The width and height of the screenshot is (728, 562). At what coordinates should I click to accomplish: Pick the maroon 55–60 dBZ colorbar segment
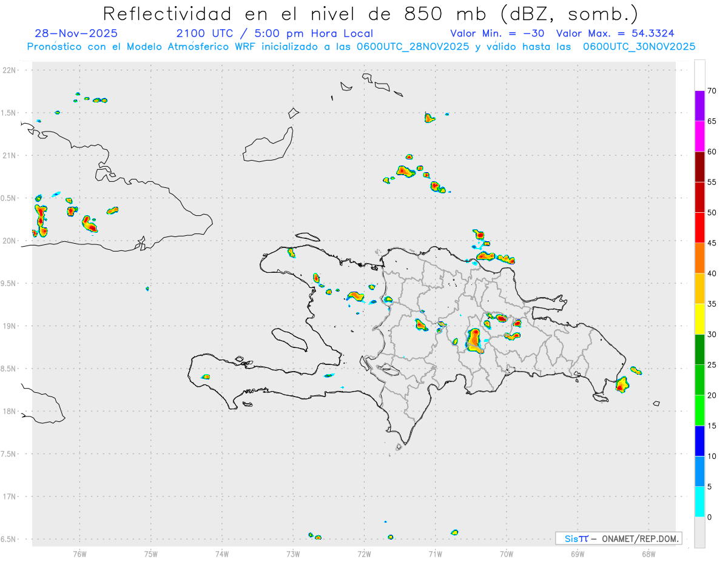[x=699, y=167]
